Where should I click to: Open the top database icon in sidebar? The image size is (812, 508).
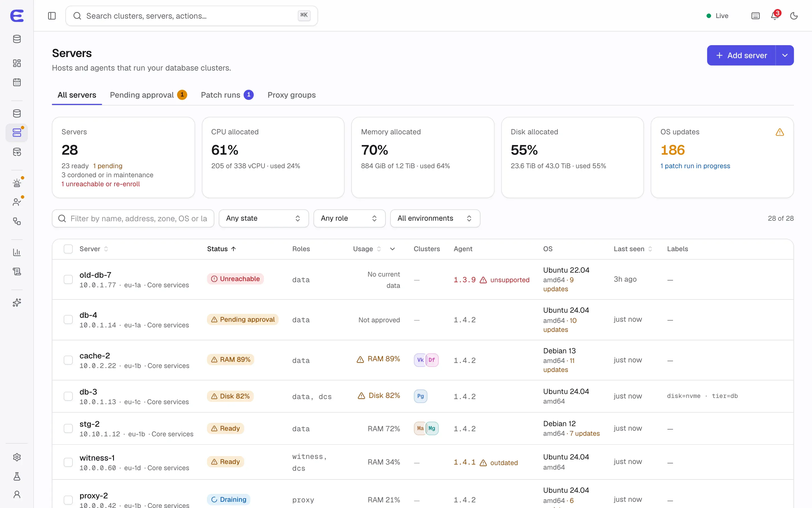(17, 39)
